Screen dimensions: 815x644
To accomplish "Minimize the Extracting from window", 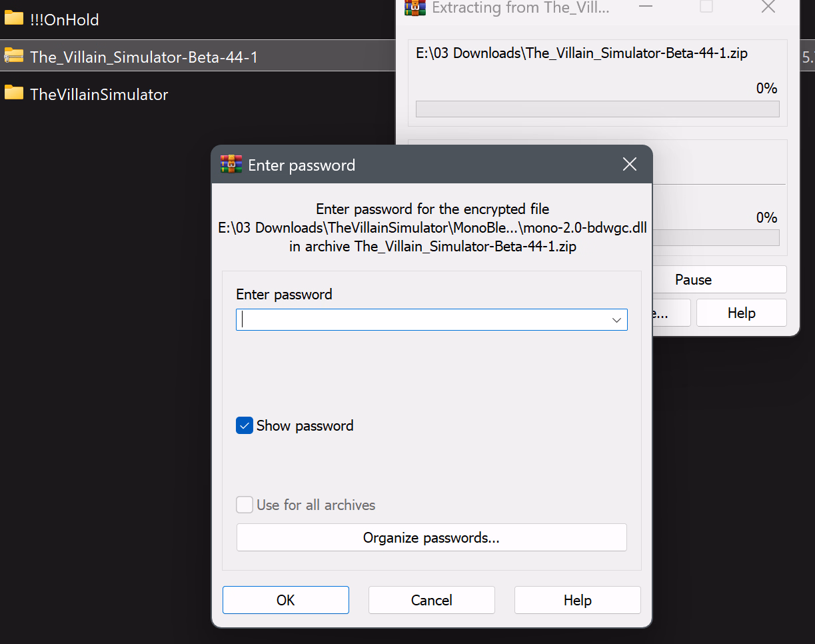I will [644, 7].
